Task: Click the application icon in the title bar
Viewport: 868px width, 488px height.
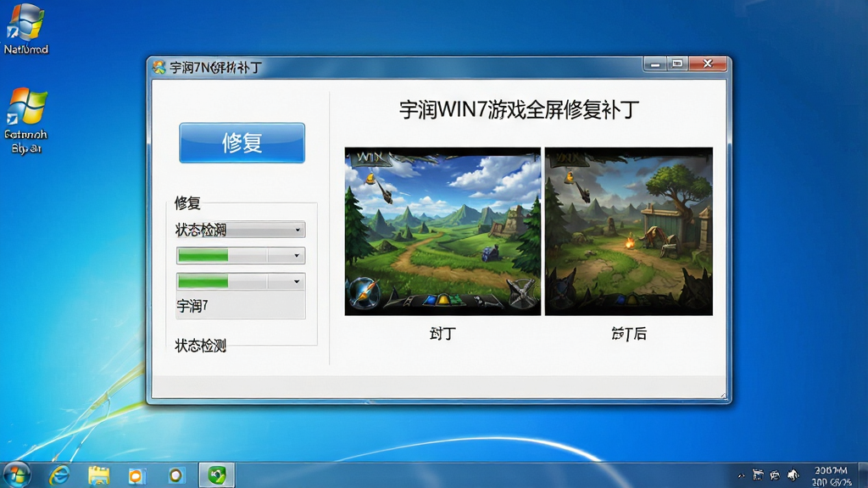Action: point(159,68)
